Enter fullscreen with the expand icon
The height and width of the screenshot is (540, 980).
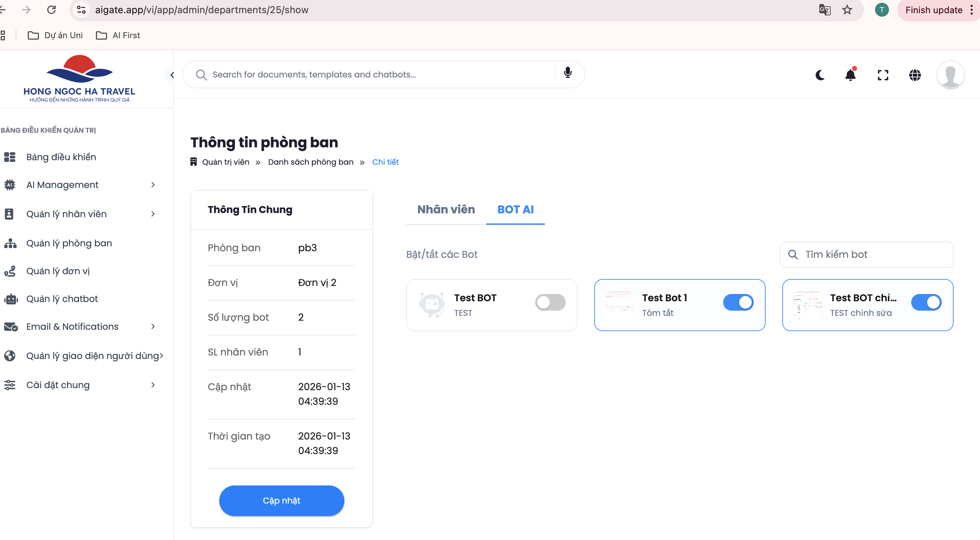pos(883,75)
